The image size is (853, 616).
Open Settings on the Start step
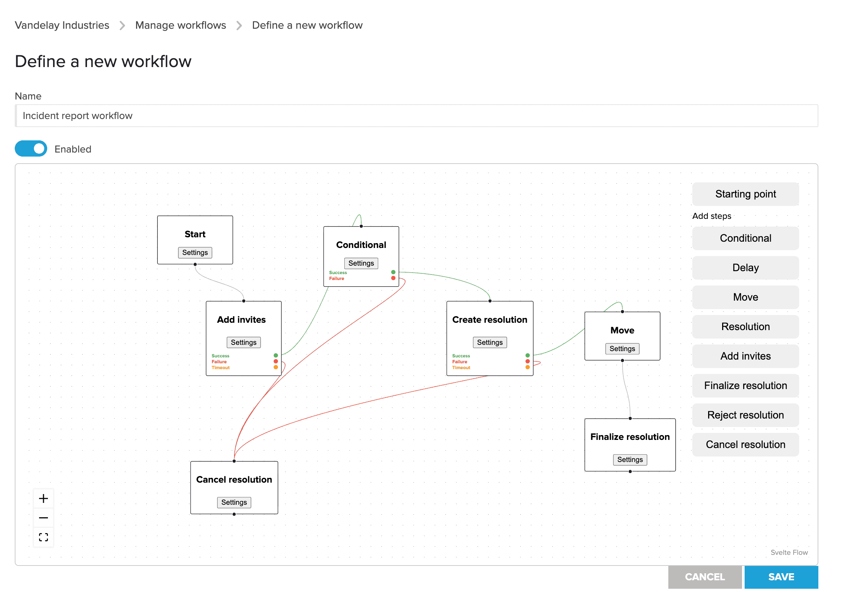tap(195, 253)
